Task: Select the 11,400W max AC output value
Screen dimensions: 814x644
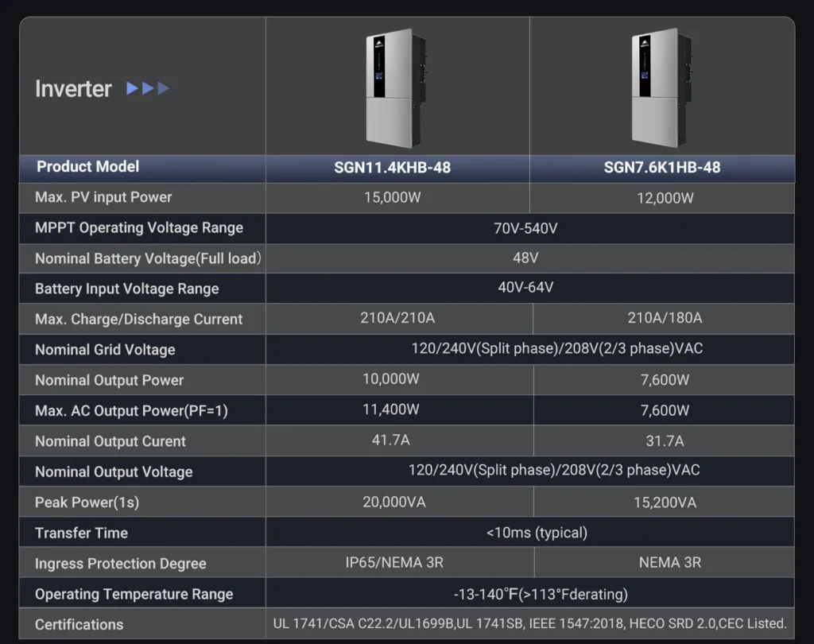Action: point(391,410)
